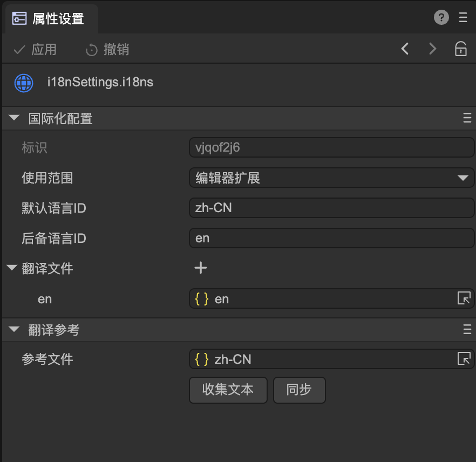The image size is (476, 462).
Task: Add a translation file with plus icon
Action: tap(201, 268)
